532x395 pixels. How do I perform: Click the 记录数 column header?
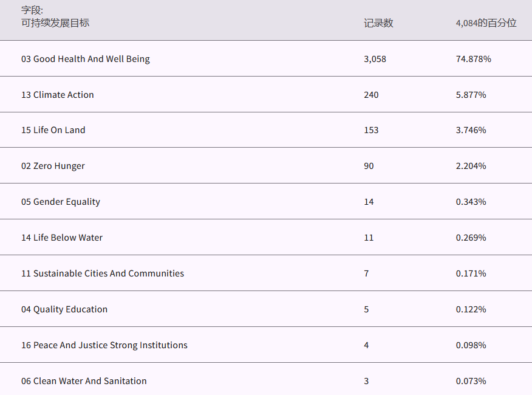(378, 23)
